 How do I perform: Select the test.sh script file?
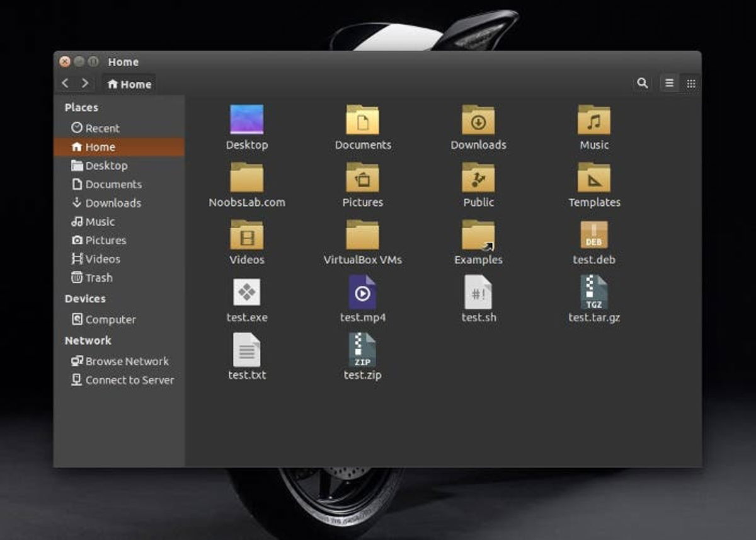pyautogui.click(x=478, y=292)
